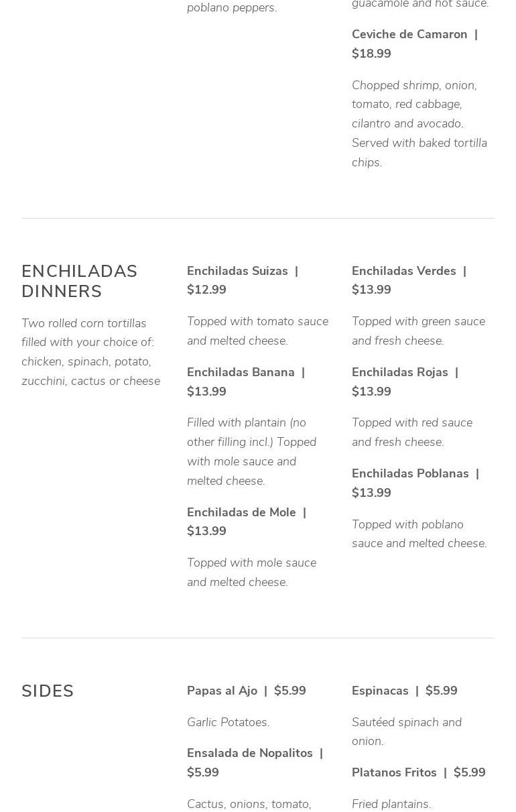Screen dimensions: 516x812
Task: Click the poblano sauce and melted cheese description
Action: 419,534
